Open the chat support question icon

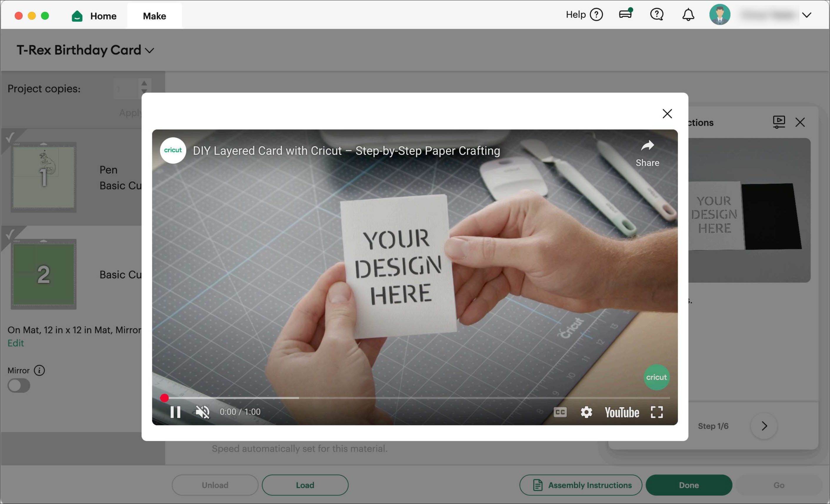656,14
